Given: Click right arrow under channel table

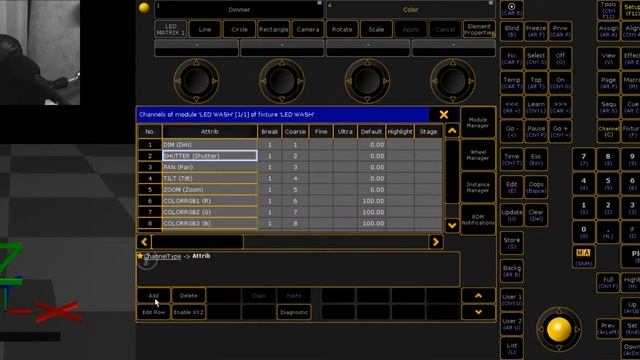Looking at the screenshot, I should (x=436, y=242).
